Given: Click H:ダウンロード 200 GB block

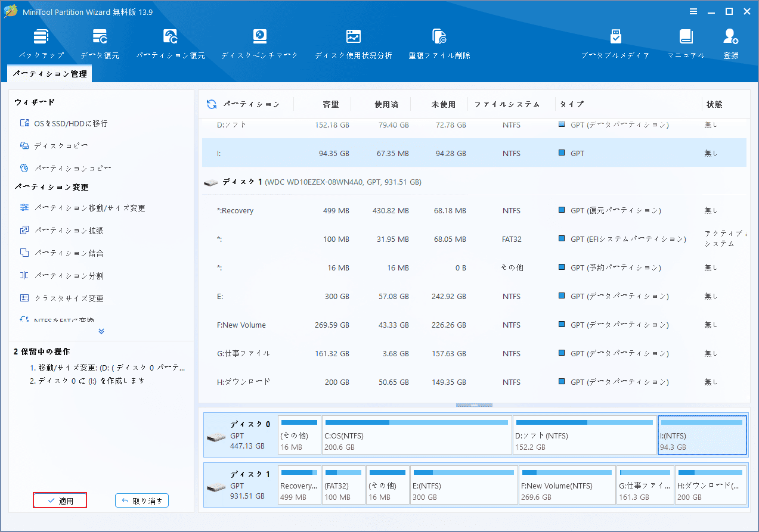Looking at the screenshot, I should coord(711,485).
